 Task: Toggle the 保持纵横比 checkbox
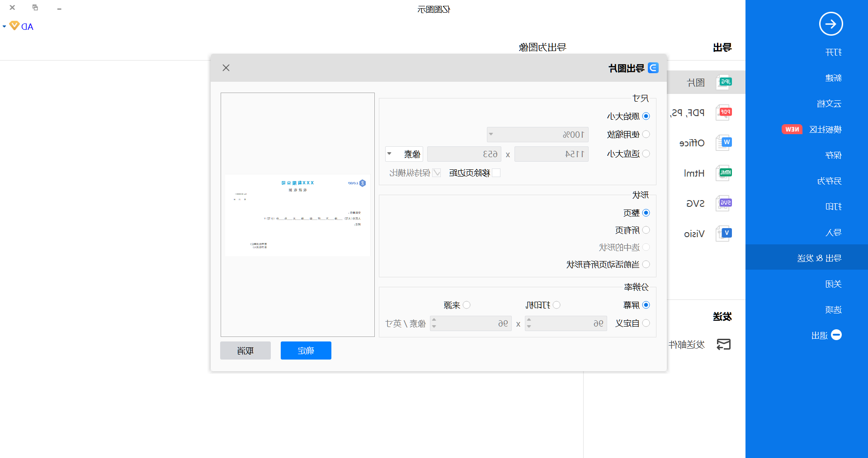click(437, 173)
